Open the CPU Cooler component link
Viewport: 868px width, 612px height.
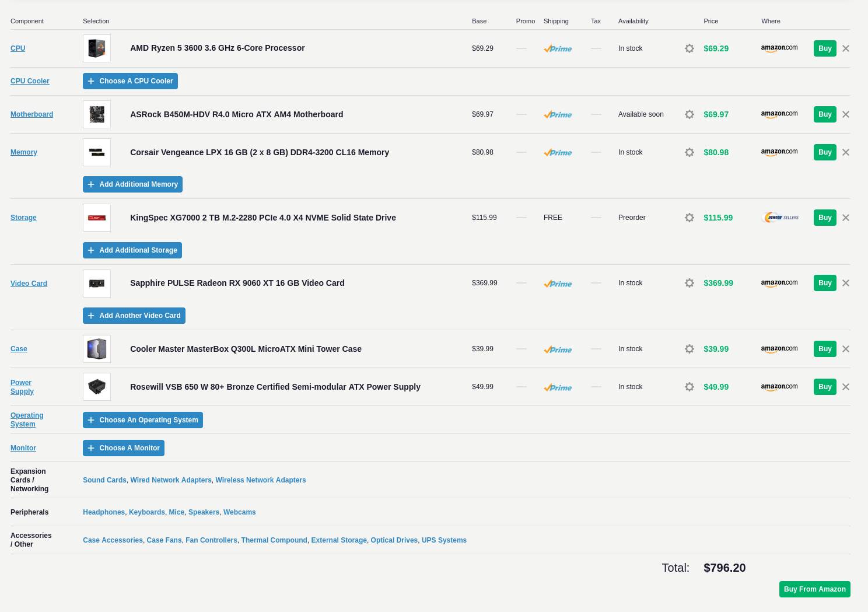click(x=30, y=81)
